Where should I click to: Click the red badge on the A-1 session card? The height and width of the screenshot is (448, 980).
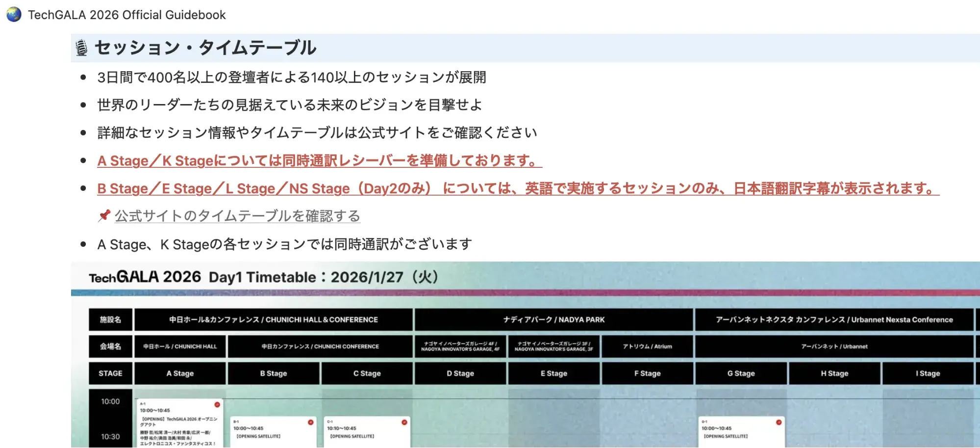pos(217,405)
